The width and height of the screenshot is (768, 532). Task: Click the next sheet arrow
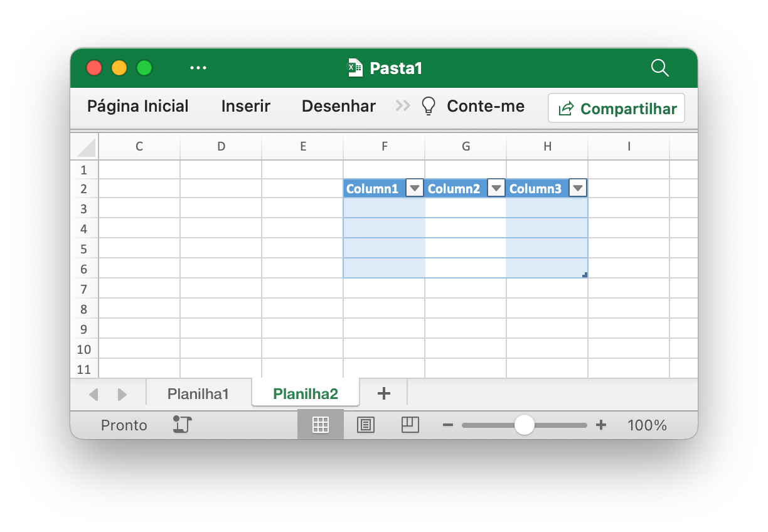(x=122, y=394)
